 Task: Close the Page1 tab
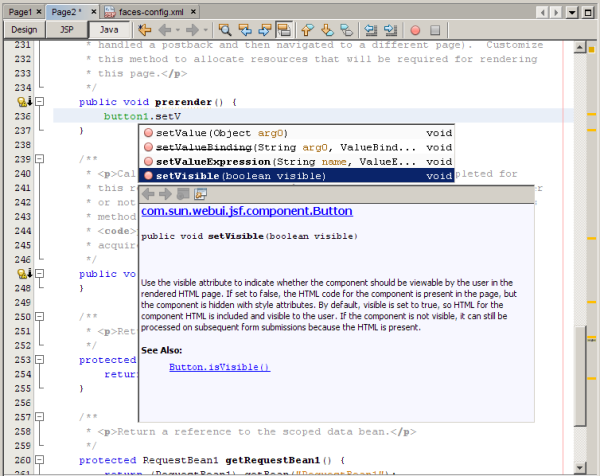39,12
